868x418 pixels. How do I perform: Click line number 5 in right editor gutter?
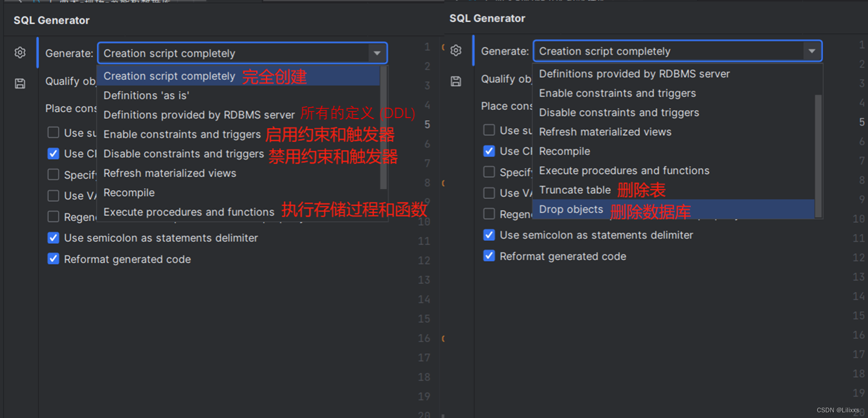[862, 122]
